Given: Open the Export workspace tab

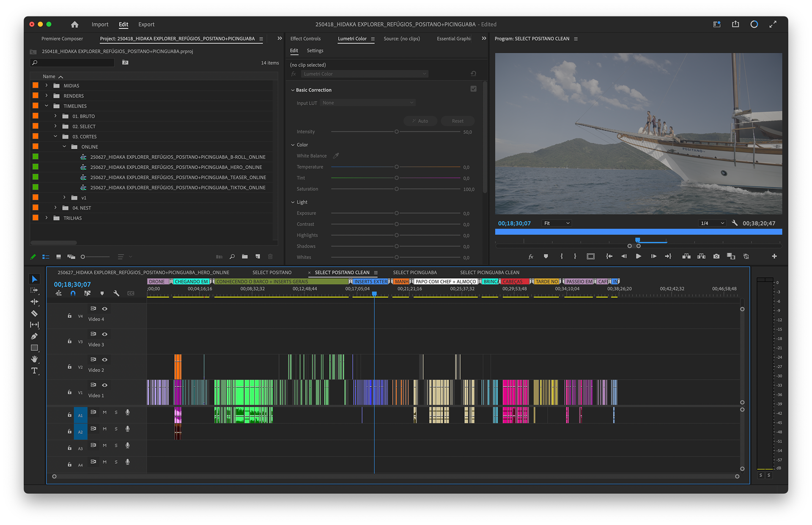Looking at the screenshot, I should pos(146,25).
